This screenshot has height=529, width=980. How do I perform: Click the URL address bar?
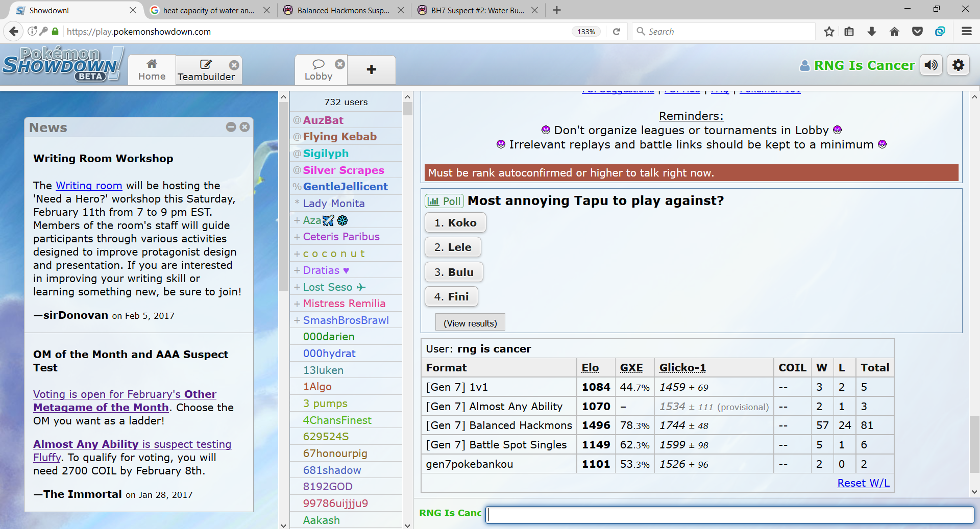point(316,32)
